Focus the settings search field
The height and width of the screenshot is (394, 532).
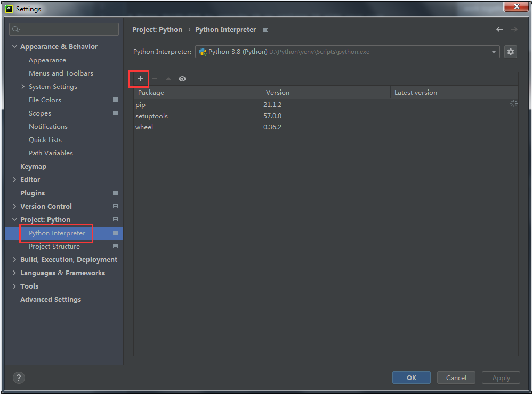(x=64, y=29)
